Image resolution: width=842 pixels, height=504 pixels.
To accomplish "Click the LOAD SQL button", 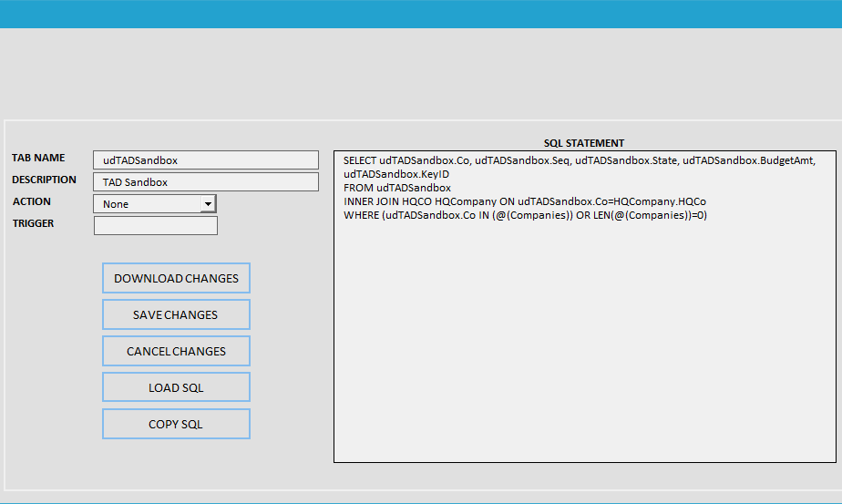I will point(176,387).
